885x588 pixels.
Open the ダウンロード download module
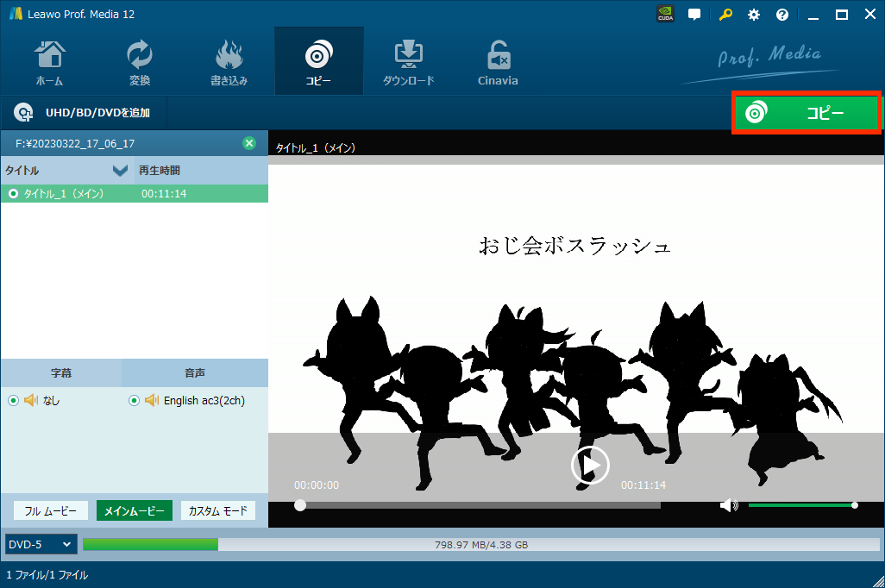(x=408, y=62)
